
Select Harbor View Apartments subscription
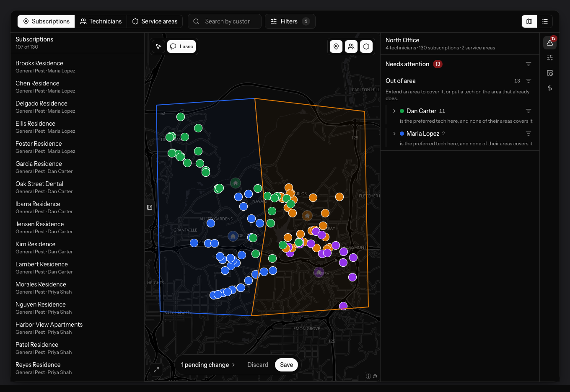pyautogui.click(x=78, y=328)
